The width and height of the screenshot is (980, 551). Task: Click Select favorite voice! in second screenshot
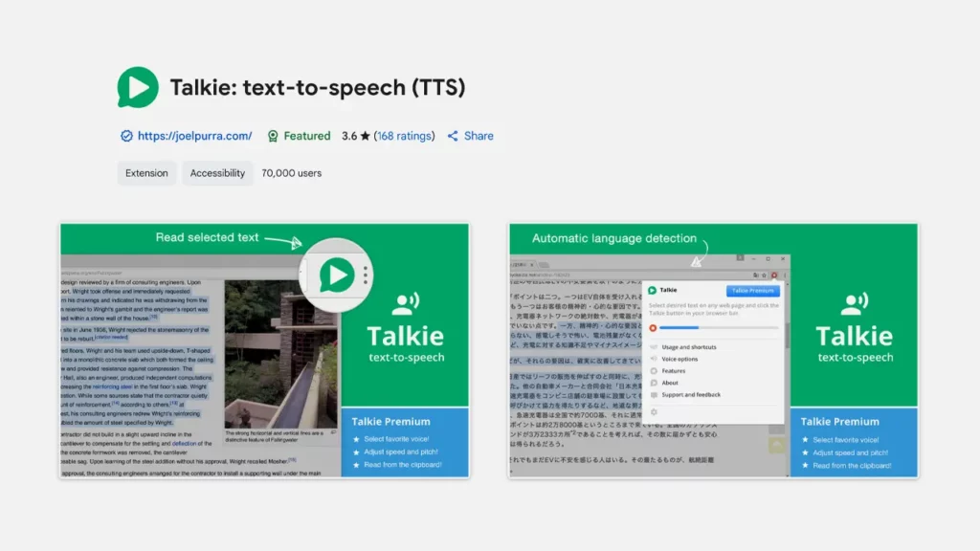[846, 440]
